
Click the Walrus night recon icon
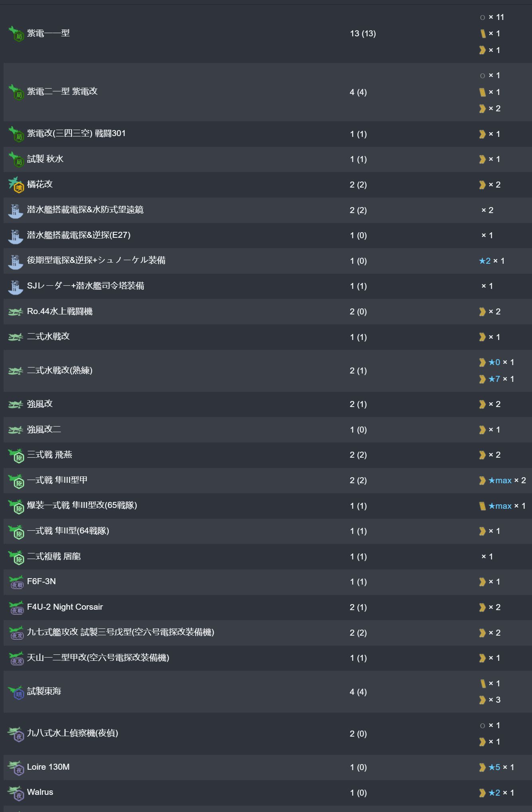click(x=16, y=793)
